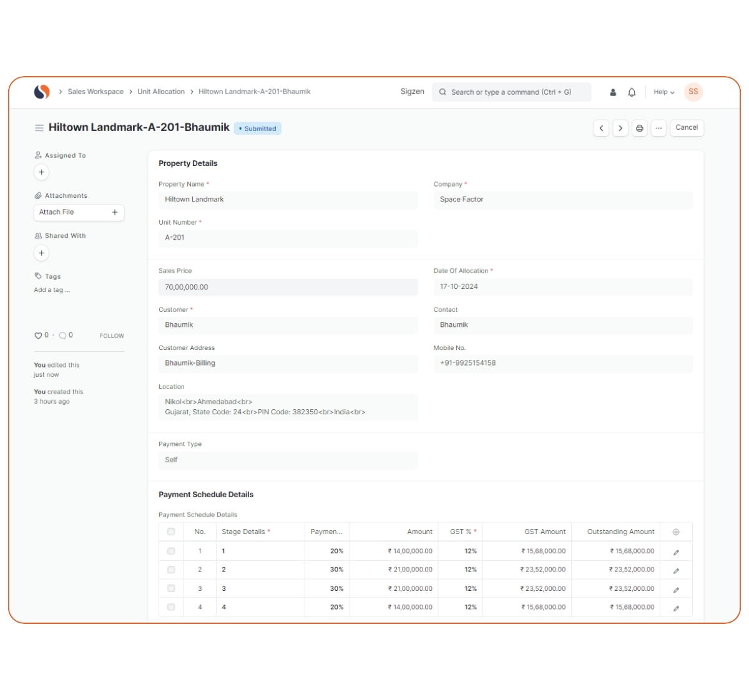Select all payment schedule rows checkbox

(x=171, y=532)
